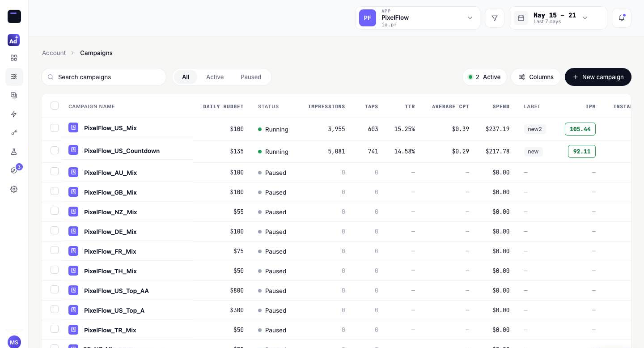The width and height of the screenshot is (644, 348).
Task: Click the PixelFlow_AU_Mix campaign icon
Action: (73, 172)
